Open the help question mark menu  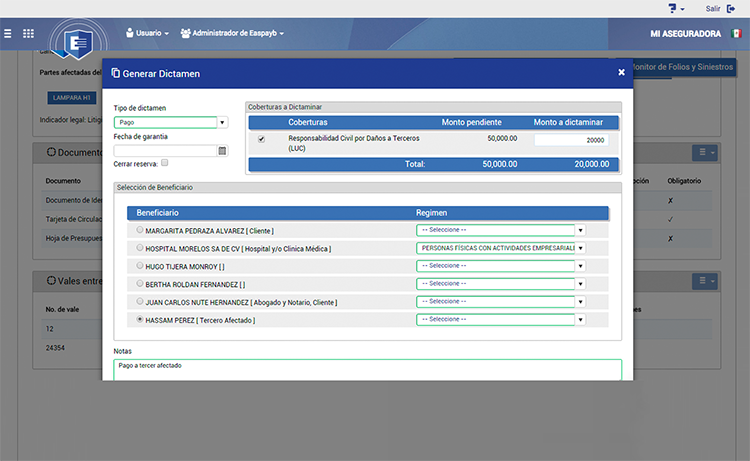click(676, 8)
